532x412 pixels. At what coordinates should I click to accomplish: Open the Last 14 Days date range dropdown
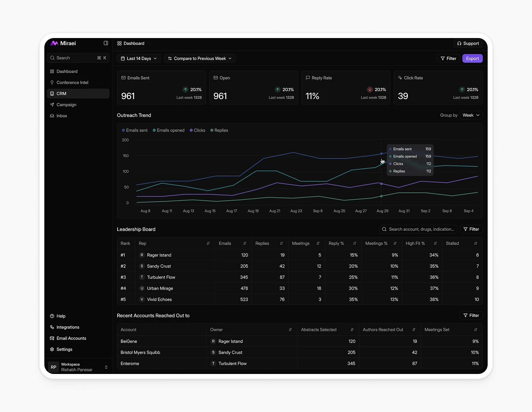coord(138,58)
